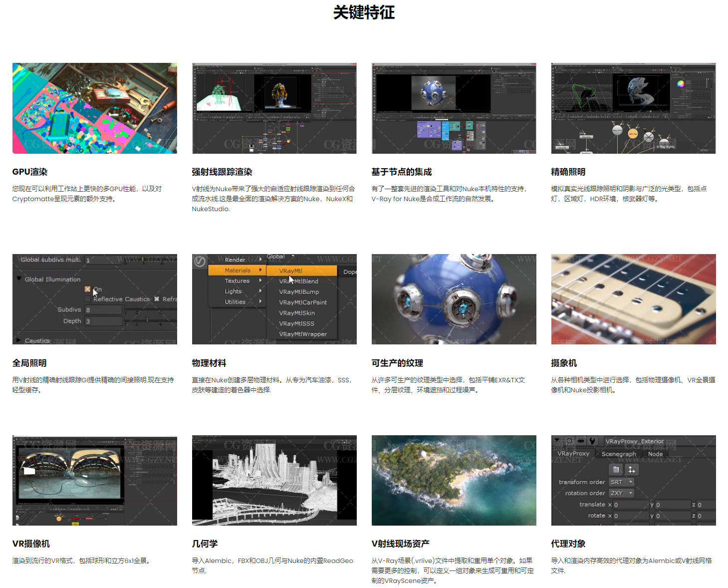The height and width of the screenshot is (588, 728).
Task: Click the V-Ray logo icon beside Render menu
Action: [x=200, y=262]
